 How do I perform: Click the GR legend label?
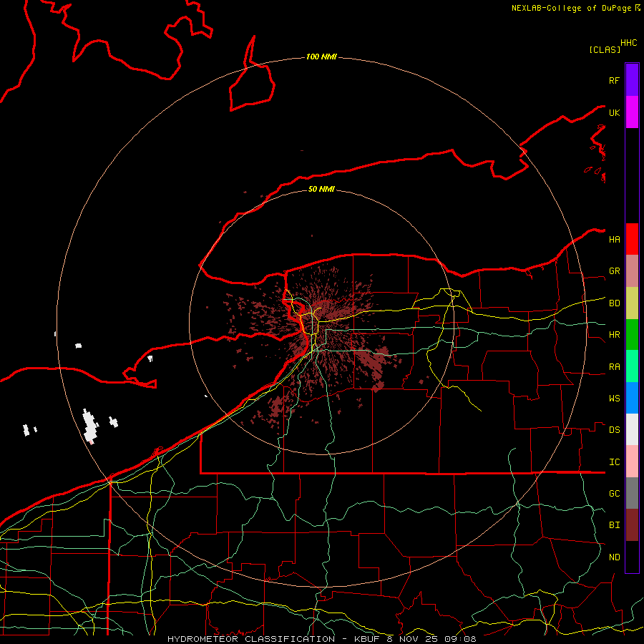click(x=614, y=271)
